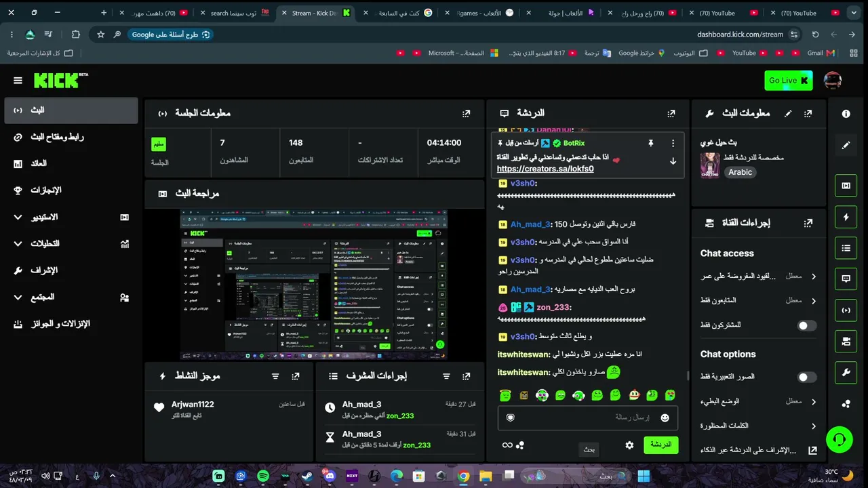The width and height of the screenshot is (868, 488).
Task: Select the Ah_mad_3 unban action from 27 minutes ago
Action: (401, 409)
